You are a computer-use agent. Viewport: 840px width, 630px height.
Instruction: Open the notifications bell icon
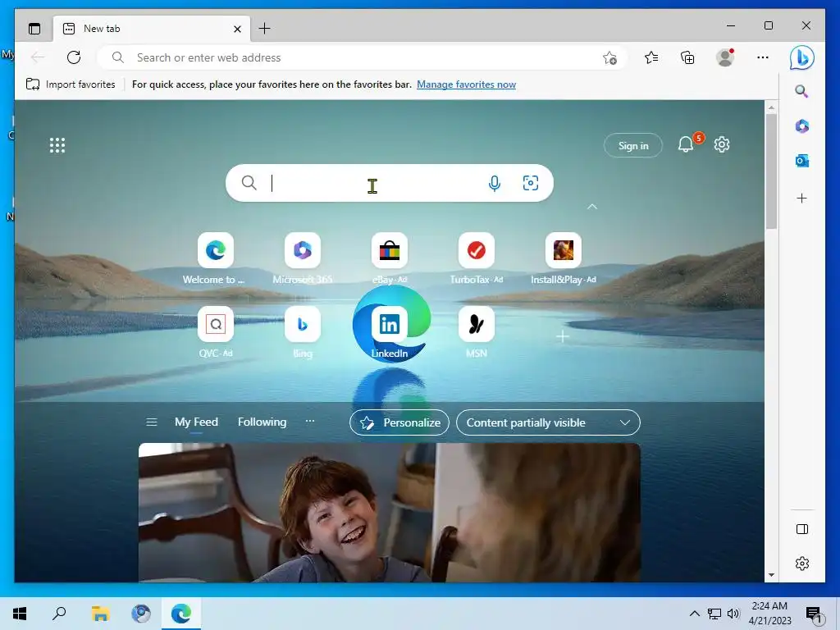click(x=687, y=144)
